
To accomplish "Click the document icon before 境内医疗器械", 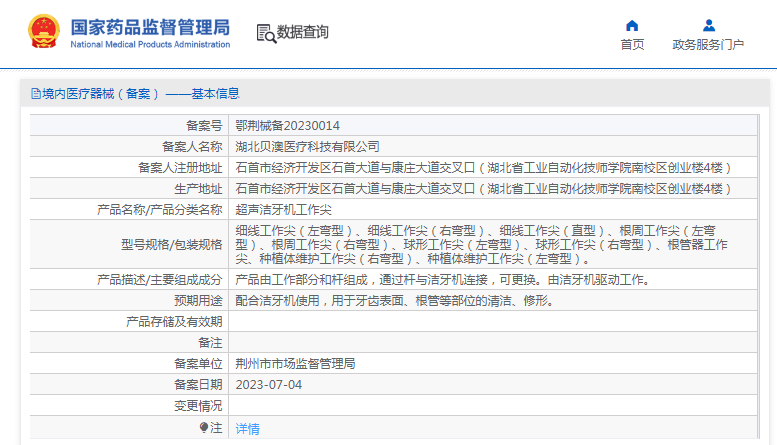I will 36,94.
